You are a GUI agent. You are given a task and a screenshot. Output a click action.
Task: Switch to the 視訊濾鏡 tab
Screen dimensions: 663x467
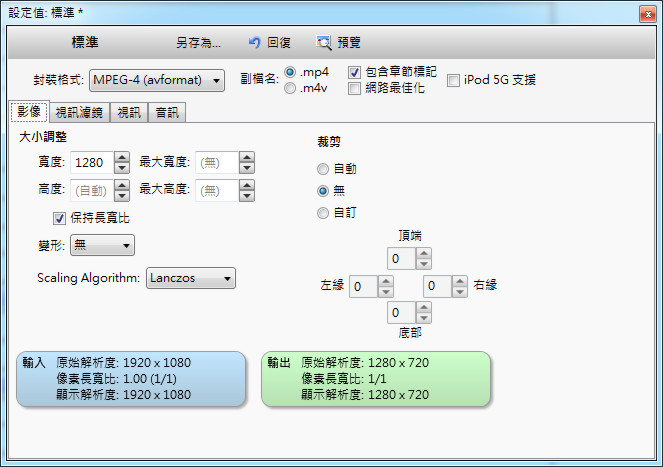click(x=79, y=113)
